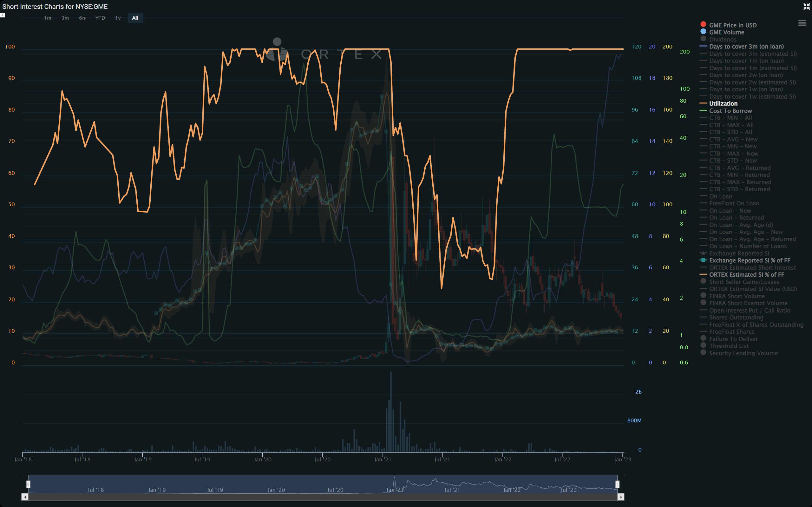
Task: Show Dividends series from legend
Action: 723,39
